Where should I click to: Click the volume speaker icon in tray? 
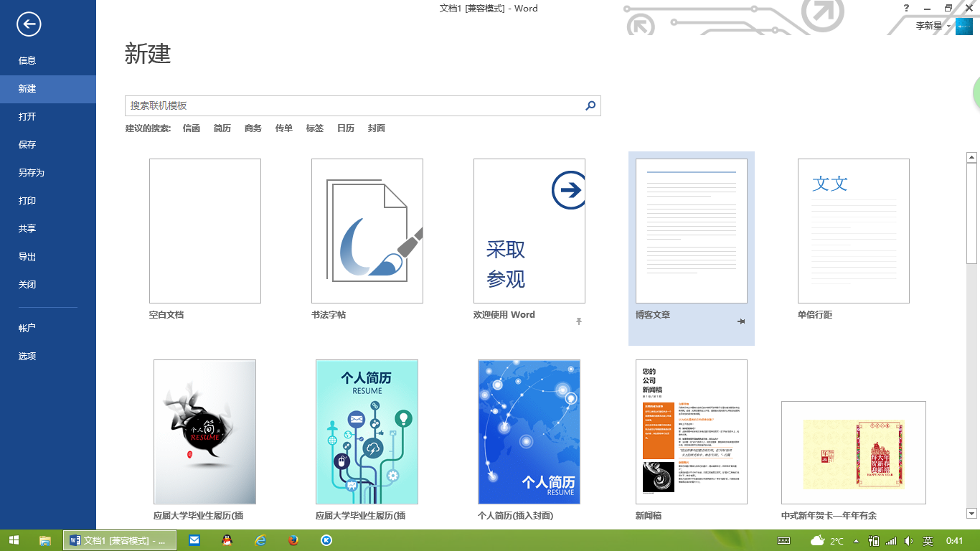tap(909, 541)
